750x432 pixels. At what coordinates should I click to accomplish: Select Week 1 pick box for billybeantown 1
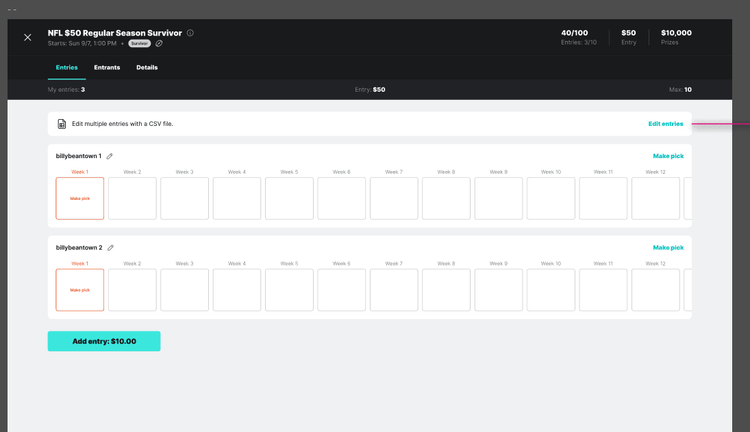pyautogui.click(x=80, y=198)
